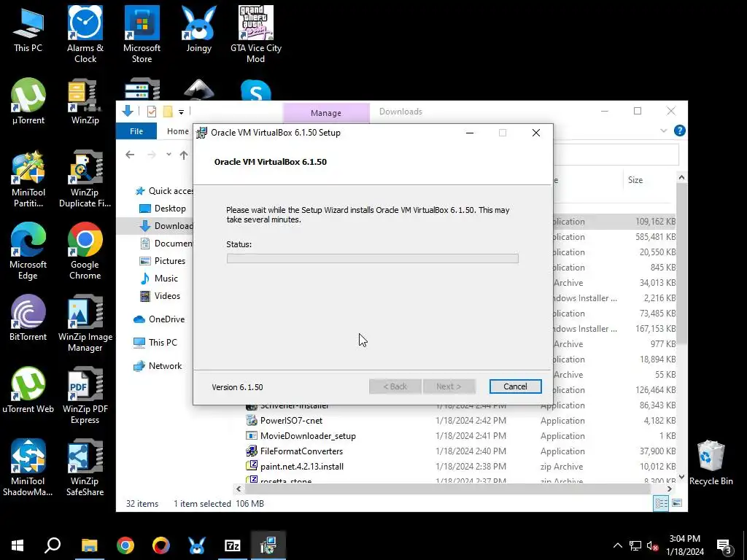Open Quick Access Toolbar customize dropdown

(x=181, y=112)
